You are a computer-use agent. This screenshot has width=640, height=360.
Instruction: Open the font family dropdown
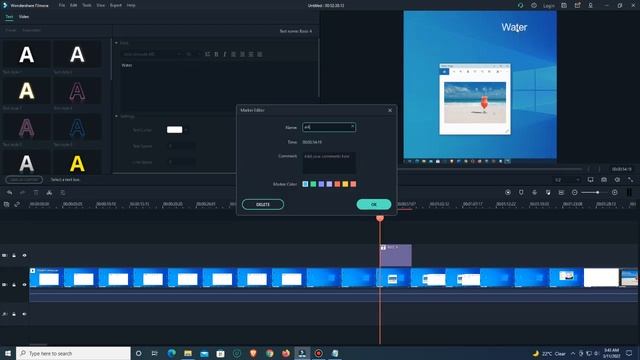click(x=152, y=54)
